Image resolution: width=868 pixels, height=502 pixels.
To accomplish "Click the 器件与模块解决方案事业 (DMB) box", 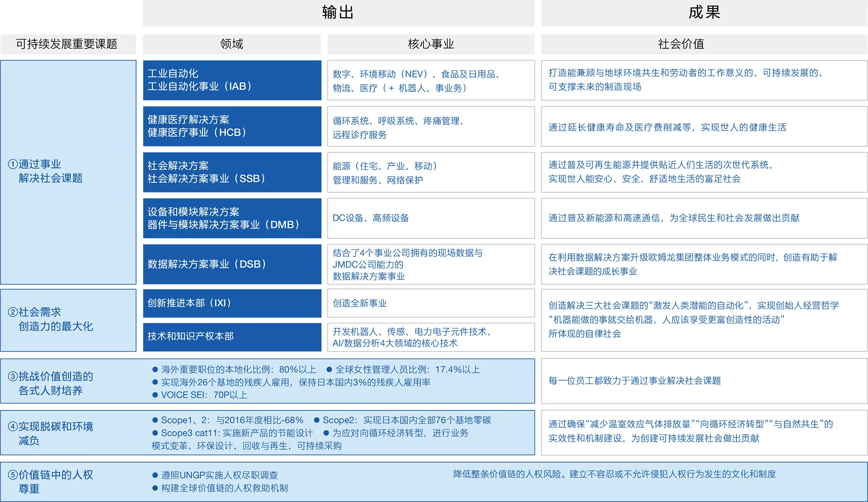I will click(x=232, y=218).
